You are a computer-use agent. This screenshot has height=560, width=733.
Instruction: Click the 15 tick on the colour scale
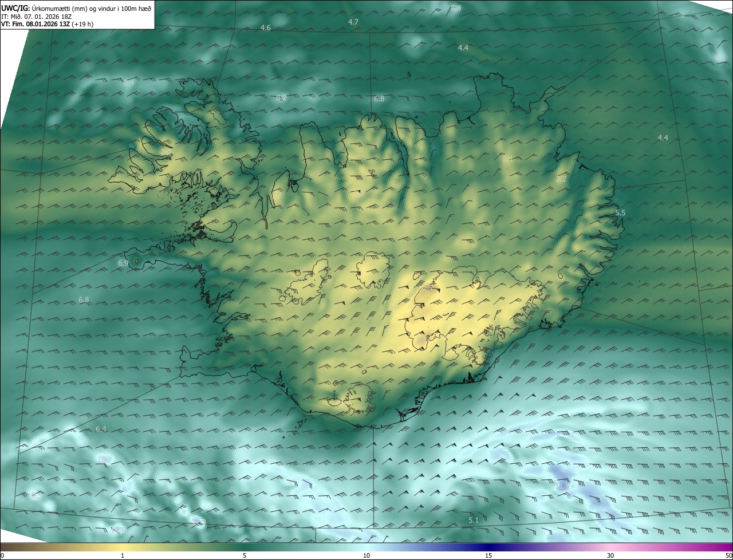pyautogui.click(x=488, y=555)
